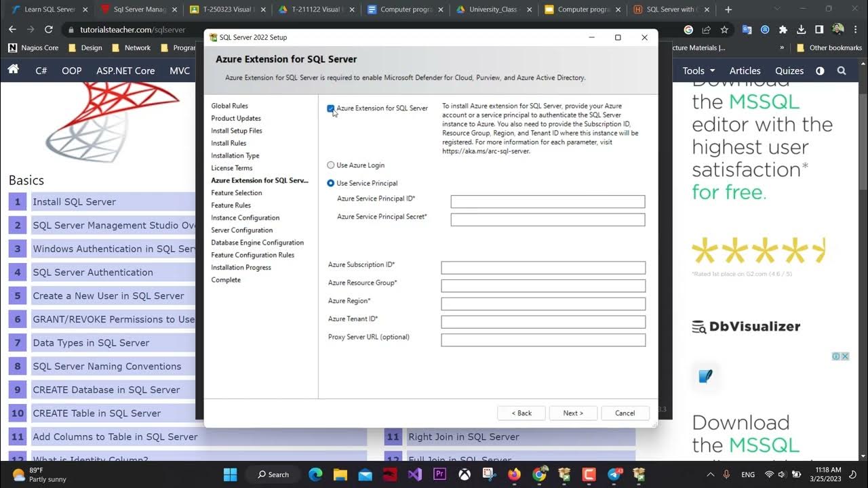Viewport: 868px width, 488px height.
Task: Focus Azure Subscription ID field
Action: 543,268
